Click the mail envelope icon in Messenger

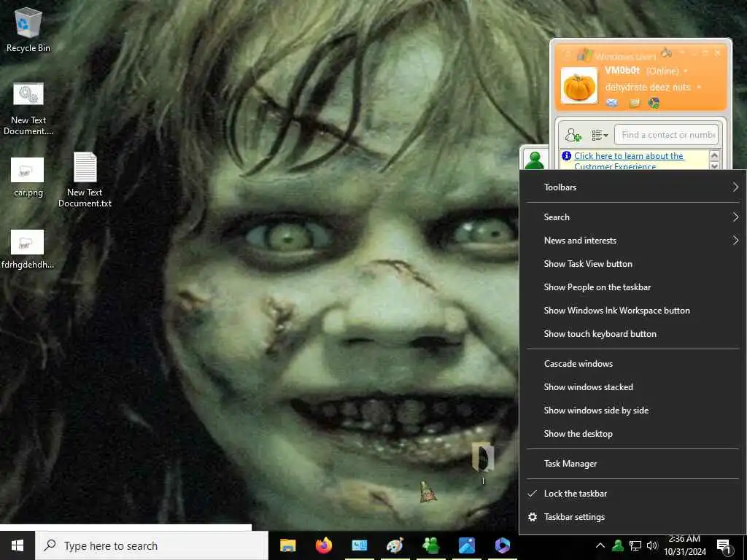[x=612, y=102]
